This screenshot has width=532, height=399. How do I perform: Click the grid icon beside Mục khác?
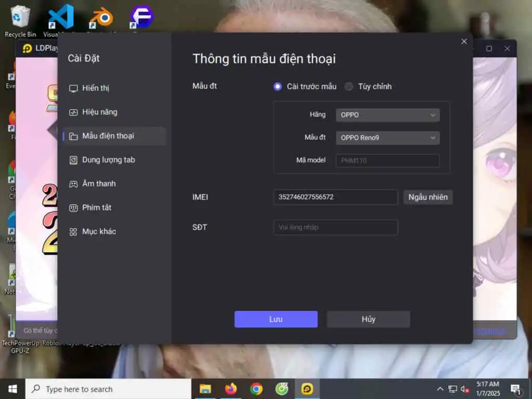73,232
